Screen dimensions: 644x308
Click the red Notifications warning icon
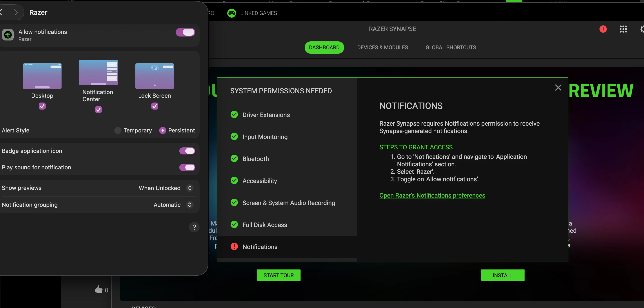click(234, 247)
